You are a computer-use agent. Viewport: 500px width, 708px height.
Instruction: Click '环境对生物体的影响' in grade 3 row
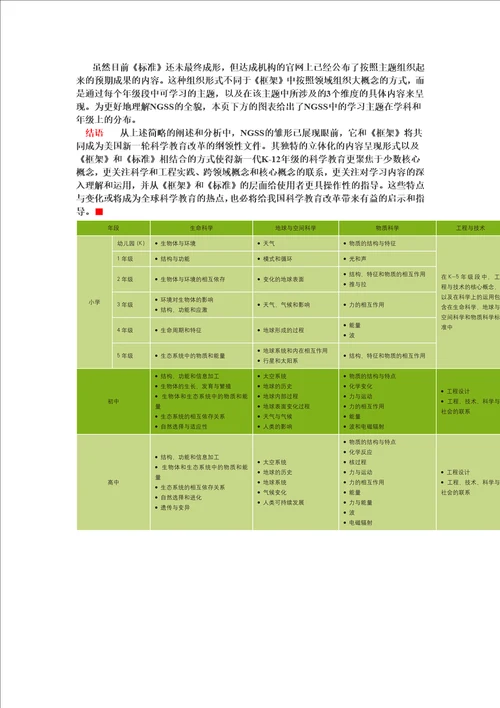[187, 299]
